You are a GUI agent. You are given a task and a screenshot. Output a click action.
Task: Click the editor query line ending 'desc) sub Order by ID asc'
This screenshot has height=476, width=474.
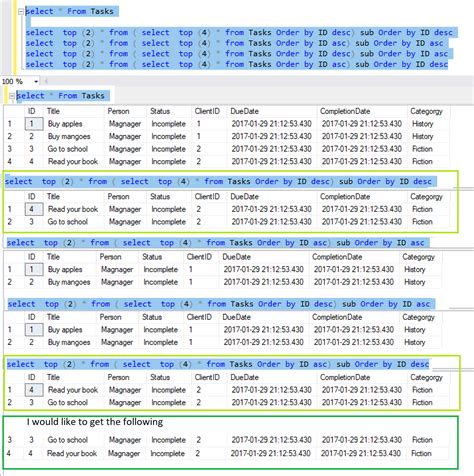237,54
